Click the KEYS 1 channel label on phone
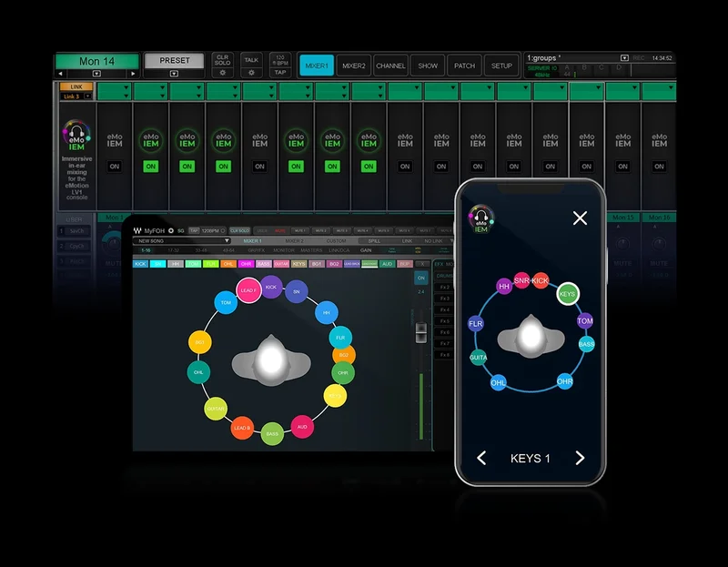This screenshot has height=567, width=728. point(531,459)
